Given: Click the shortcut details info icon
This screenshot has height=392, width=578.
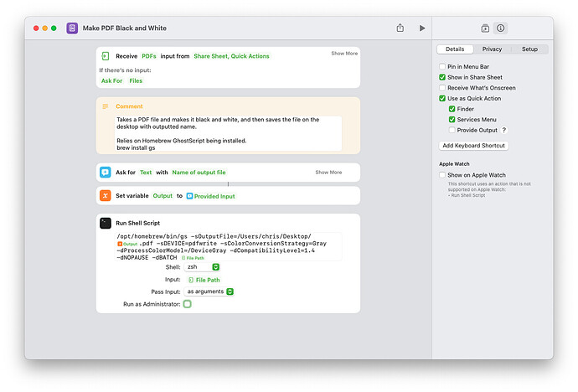Looking at the screenshot, I should tap(500, 28).
